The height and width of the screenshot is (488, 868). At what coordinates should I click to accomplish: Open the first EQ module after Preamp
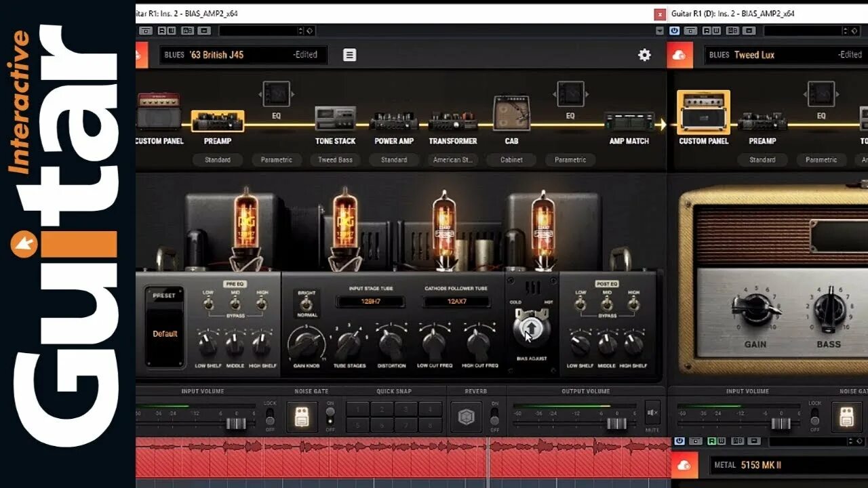point(276,94)
